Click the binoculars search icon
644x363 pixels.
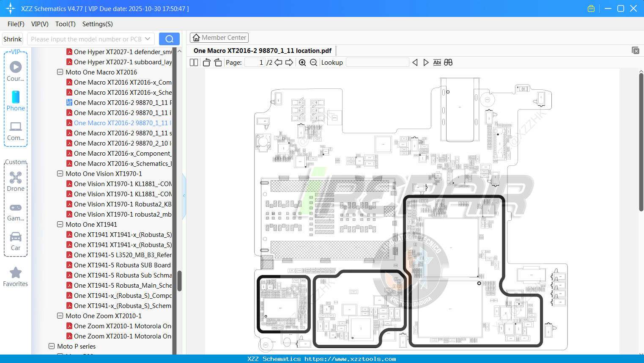click(448, 63)
